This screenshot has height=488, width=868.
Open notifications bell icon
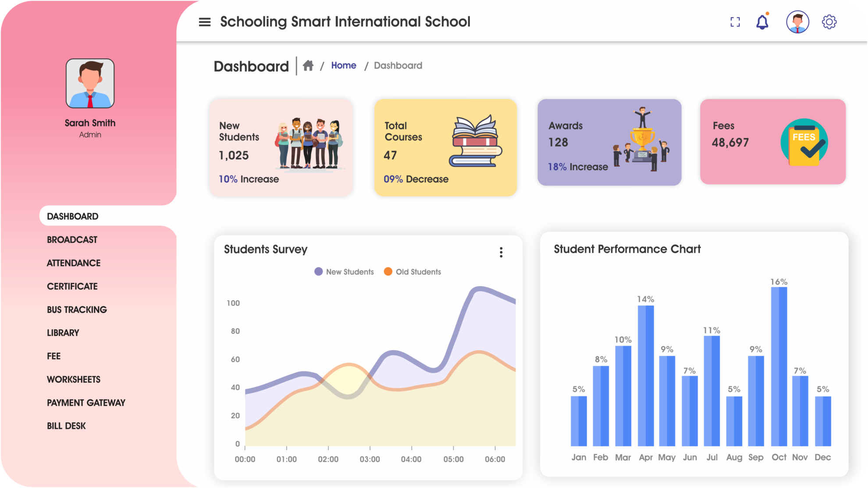pyautogui.click(x=762, y=21)
